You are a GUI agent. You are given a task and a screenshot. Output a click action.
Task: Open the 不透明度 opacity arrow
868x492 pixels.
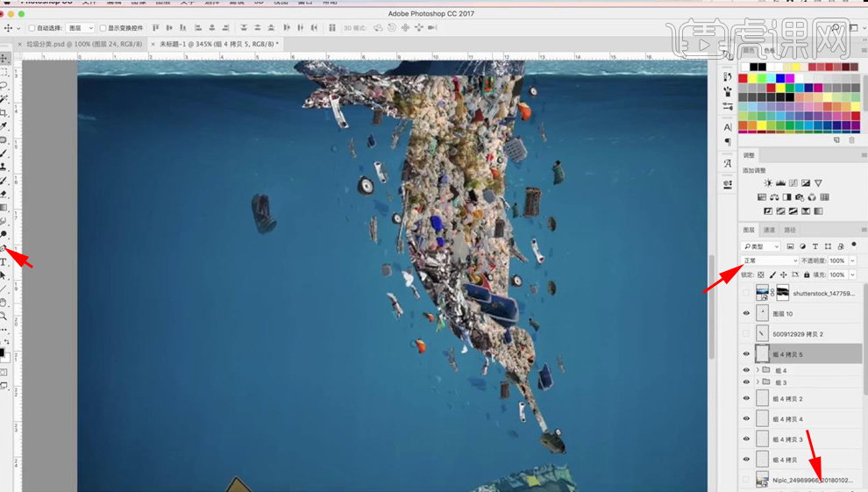point(852,260)
